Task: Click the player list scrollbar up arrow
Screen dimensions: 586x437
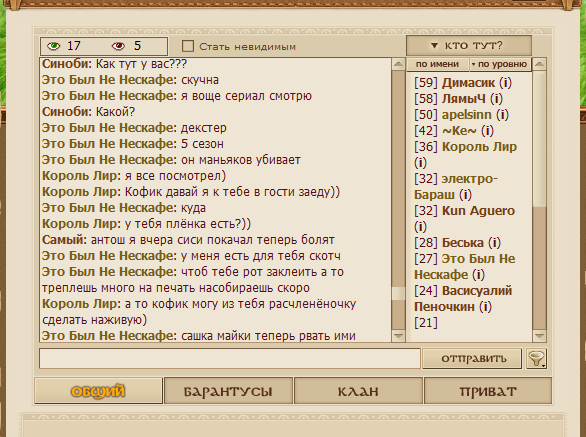Action: 539,64
